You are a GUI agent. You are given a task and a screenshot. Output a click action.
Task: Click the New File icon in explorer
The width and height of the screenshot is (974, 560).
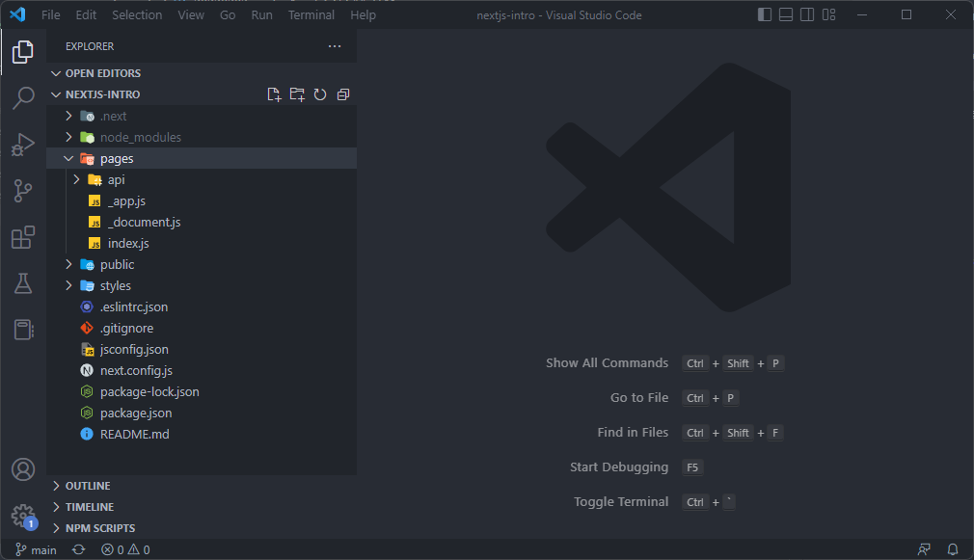274,94
